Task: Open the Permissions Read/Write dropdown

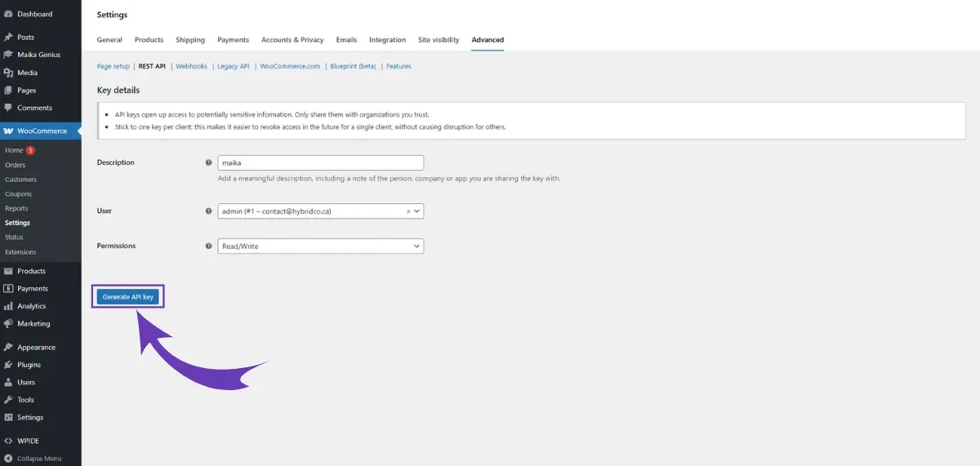Action: pyautogui.click(x=321, y=246)
